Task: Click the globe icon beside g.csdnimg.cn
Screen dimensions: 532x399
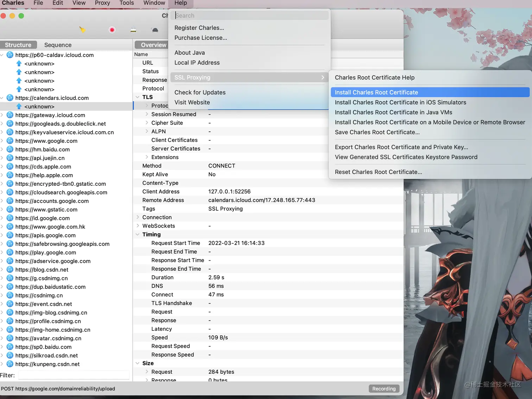Action: click(x=10, y=278)
